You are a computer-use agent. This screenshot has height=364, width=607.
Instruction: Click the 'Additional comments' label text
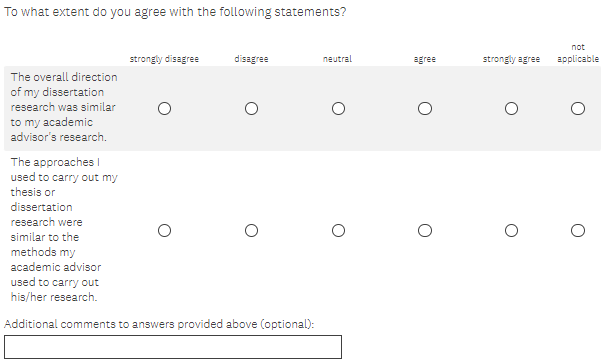[159, 324]
